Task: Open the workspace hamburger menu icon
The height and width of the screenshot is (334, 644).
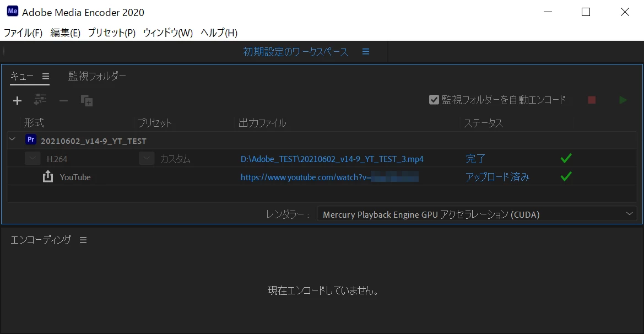Action: click(366, 52)
